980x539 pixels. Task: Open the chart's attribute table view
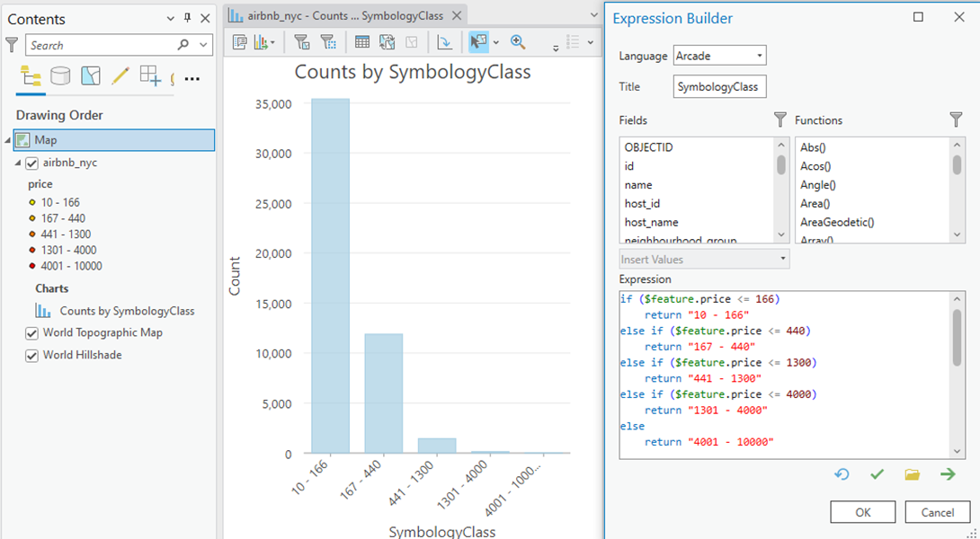[363, 41]
